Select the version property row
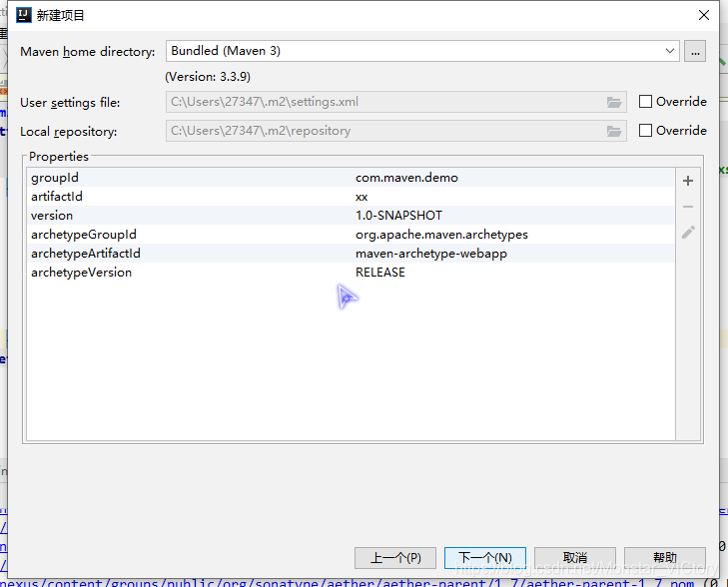Image resolution: width=728 pixels, height=587 pixels. coord(351,216)
